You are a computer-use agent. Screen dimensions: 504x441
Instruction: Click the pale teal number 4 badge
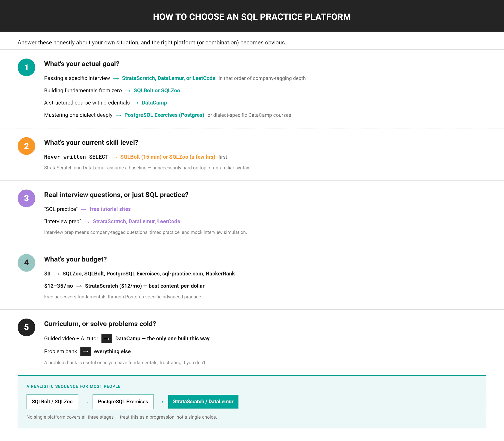(x=26, y=263)
